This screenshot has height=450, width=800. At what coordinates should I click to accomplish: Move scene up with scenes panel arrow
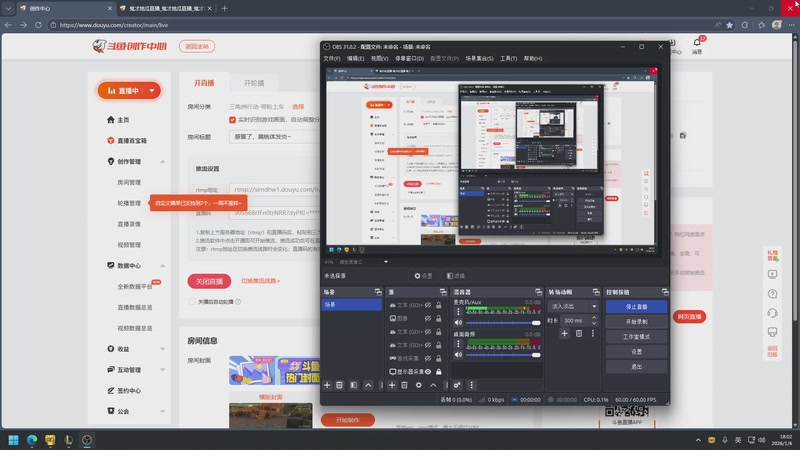pyautogui.click(x=368, y=385)
